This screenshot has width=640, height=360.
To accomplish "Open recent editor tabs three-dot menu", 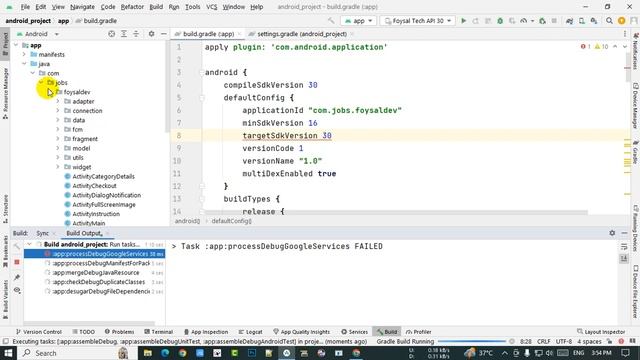I will click(625, 34).
